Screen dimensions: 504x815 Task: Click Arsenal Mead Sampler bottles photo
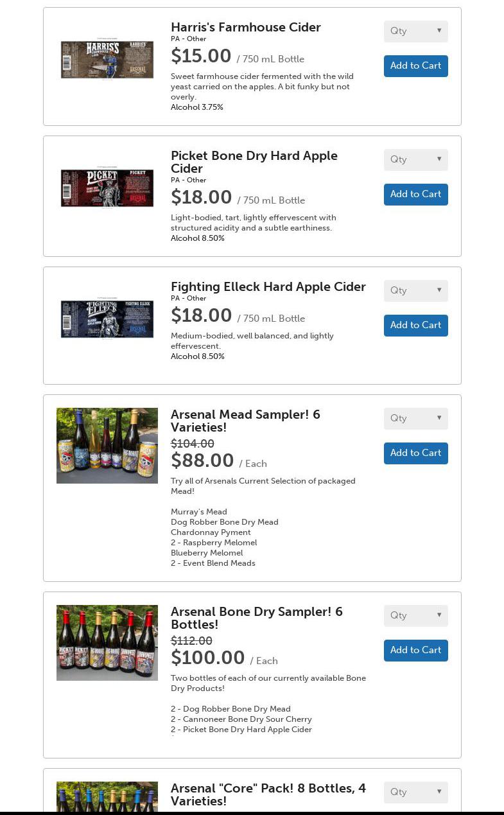click(107, 445)
